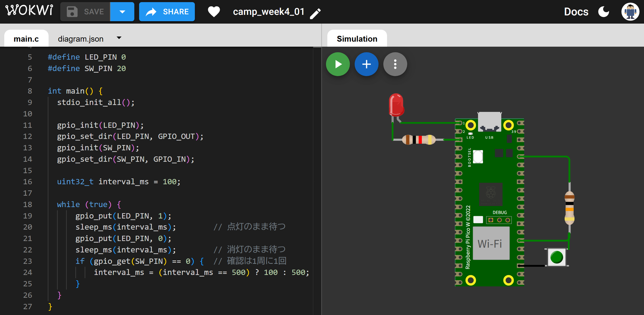
Task: Click the BOOTSEL button on the Pico
Action: pos(478,157)
